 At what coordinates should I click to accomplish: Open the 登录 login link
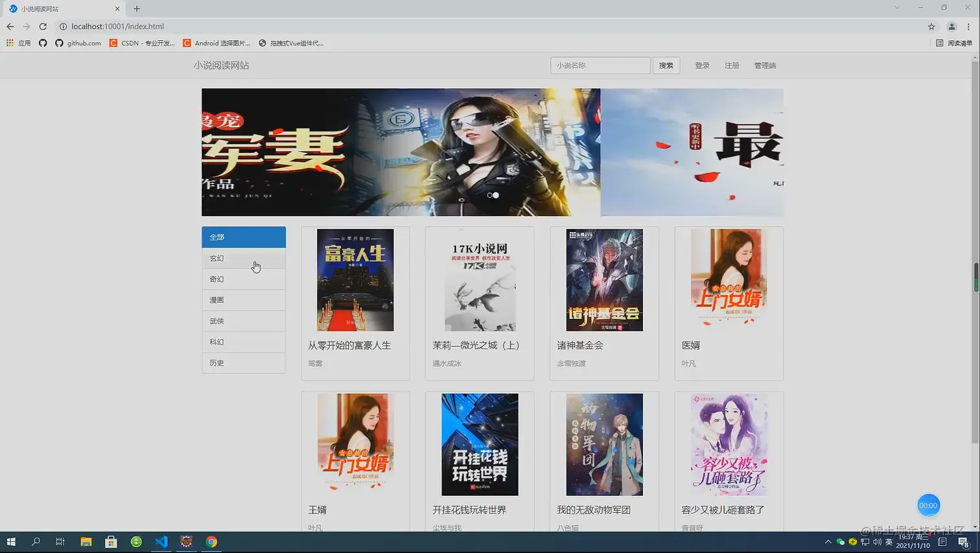[702, 65]
